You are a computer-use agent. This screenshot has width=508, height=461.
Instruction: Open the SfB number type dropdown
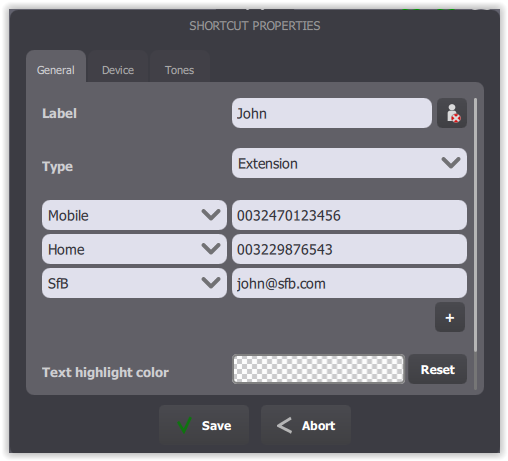tap(134, 283)
